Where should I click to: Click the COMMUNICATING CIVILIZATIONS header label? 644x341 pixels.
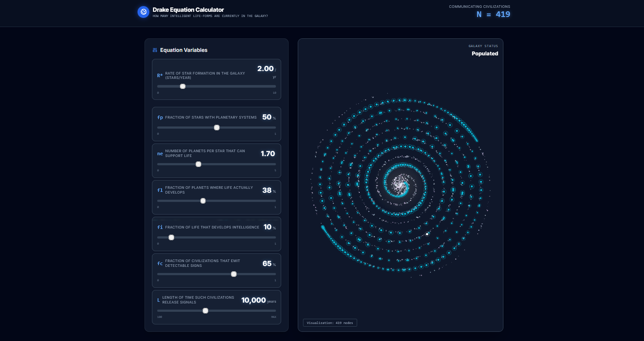click(479, 7)
